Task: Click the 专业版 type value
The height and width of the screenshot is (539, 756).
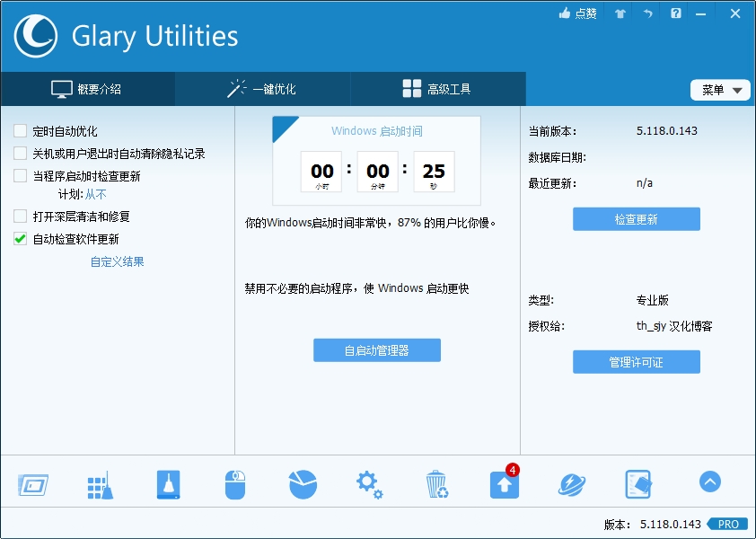Action: [653, 300]
